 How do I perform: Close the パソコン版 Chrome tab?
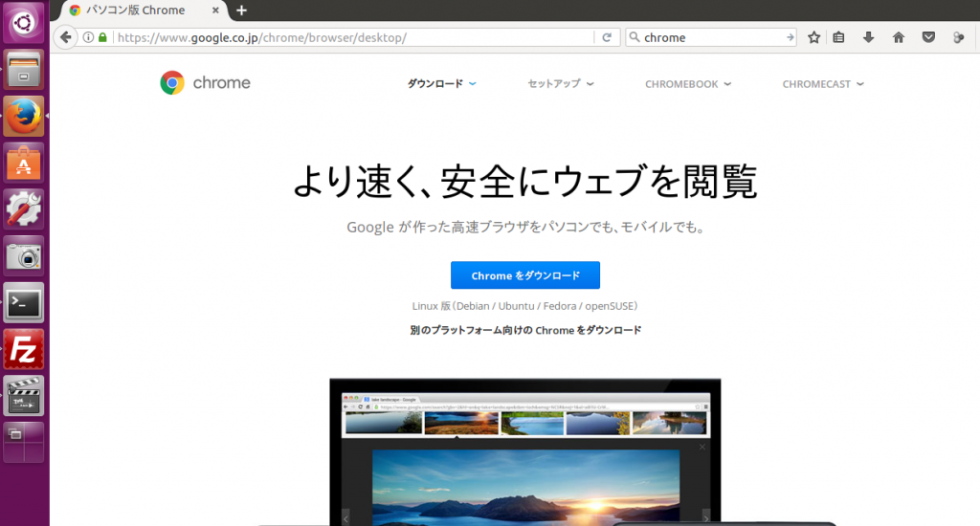(x=215, y=10)
